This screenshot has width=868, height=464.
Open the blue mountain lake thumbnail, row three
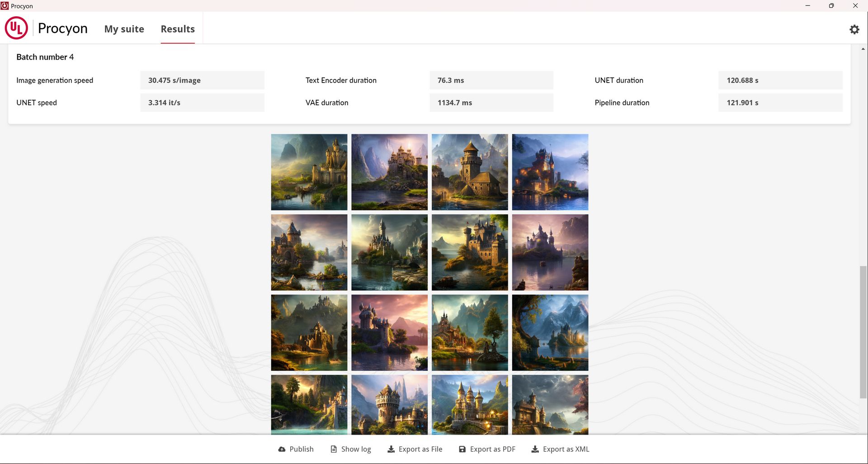pos(550,333)
